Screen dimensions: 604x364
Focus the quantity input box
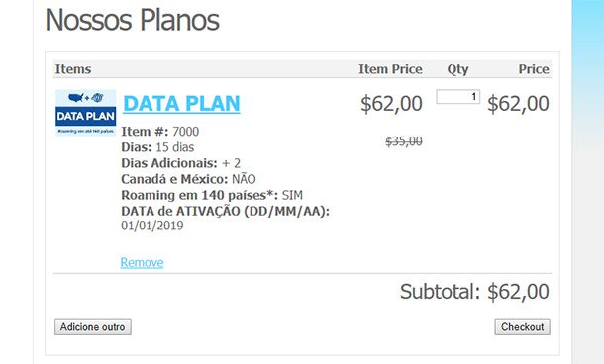(x=458, y=97)
